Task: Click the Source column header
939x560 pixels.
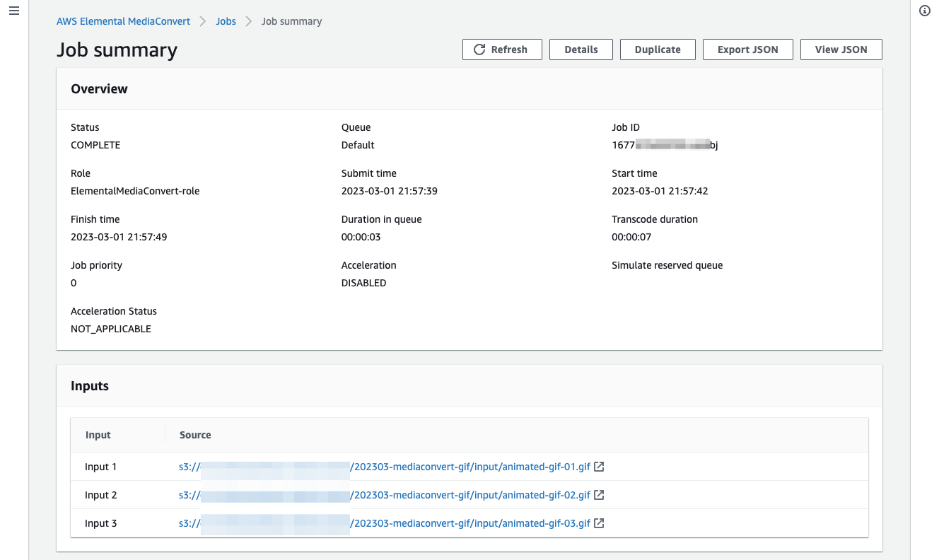Action: tap(195, 435)
